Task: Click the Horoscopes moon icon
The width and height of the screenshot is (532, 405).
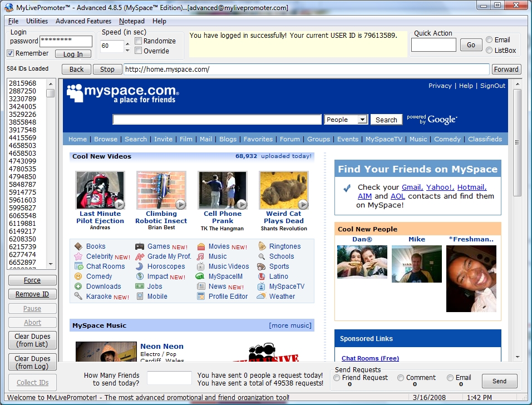Action: (140, 266)
